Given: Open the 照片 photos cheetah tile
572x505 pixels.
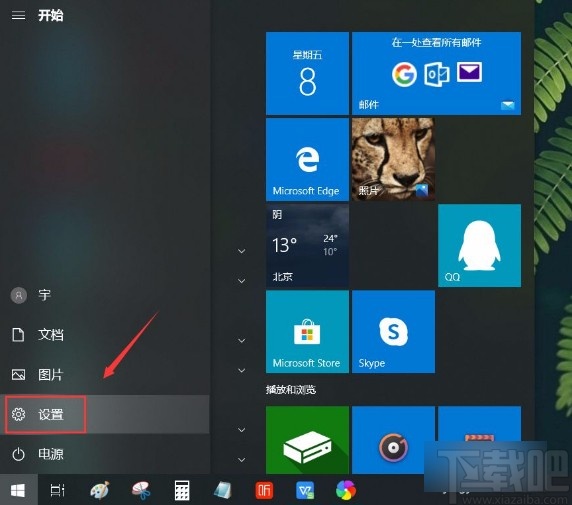Looking at the screenshot, I should point(393,159).
